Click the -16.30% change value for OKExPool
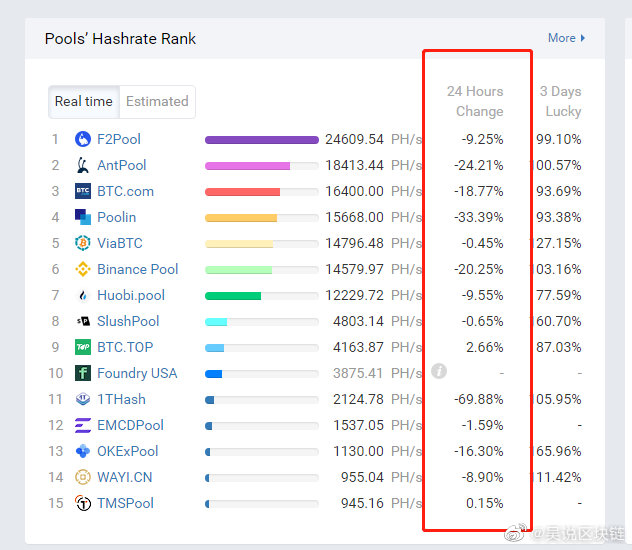The image size is (632, 550). click(478, 451)
